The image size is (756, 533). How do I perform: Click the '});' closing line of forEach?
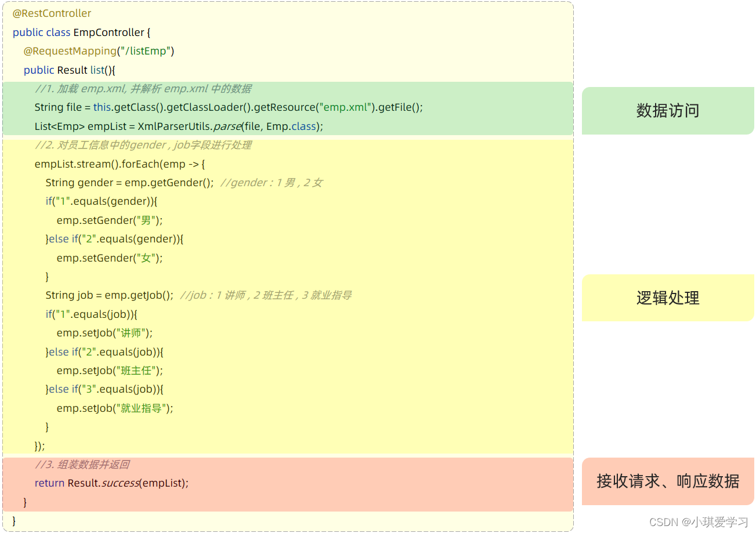click(x=39, y=446)
